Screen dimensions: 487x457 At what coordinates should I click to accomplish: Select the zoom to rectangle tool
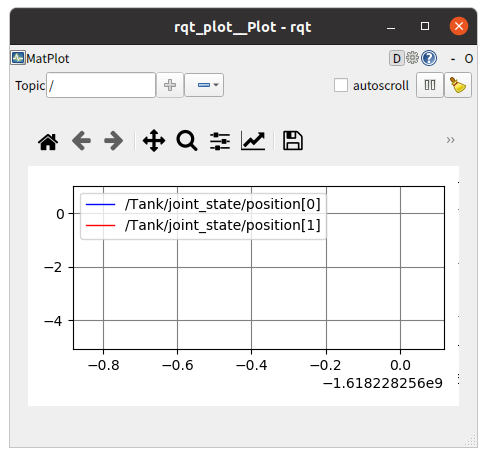[x=187, y=141]
